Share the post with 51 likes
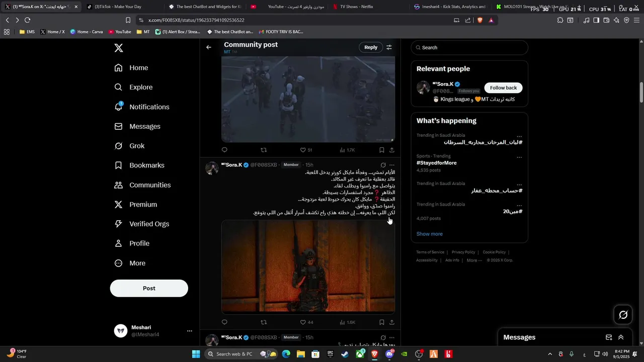This screenshot has width=644, height=362. point(392,150)
